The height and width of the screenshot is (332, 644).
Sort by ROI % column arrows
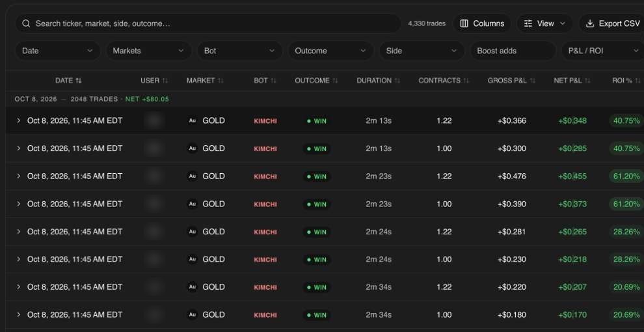[x=637, y=81]
